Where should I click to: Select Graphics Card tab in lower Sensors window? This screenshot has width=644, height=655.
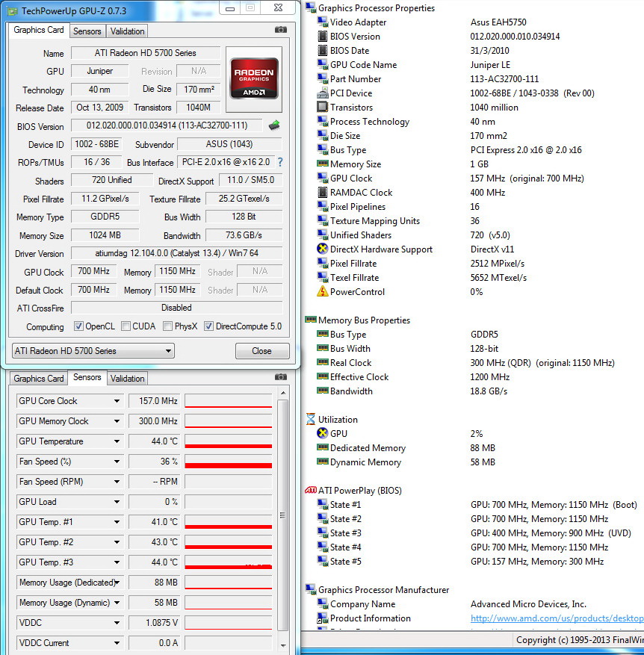tap(38, 379)
